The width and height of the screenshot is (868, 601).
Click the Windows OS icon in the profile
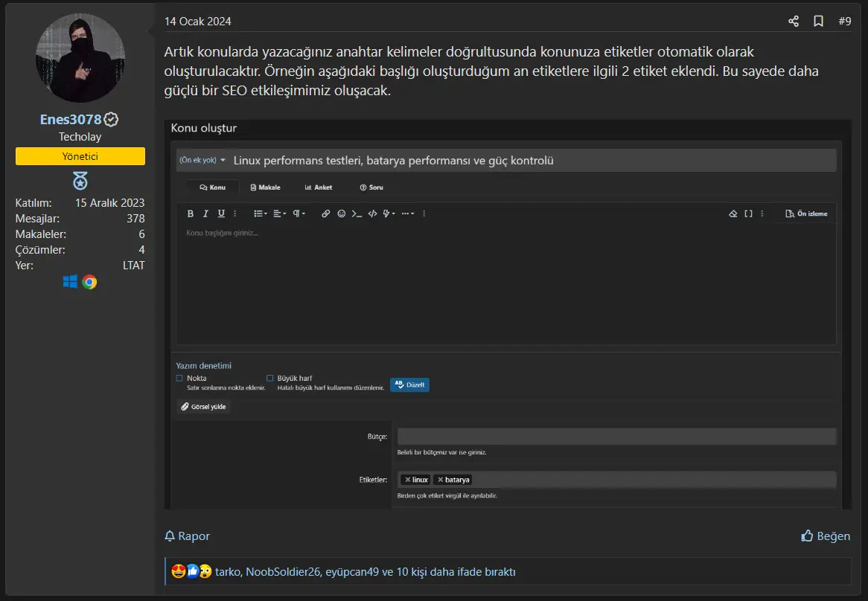pos(70,282)
